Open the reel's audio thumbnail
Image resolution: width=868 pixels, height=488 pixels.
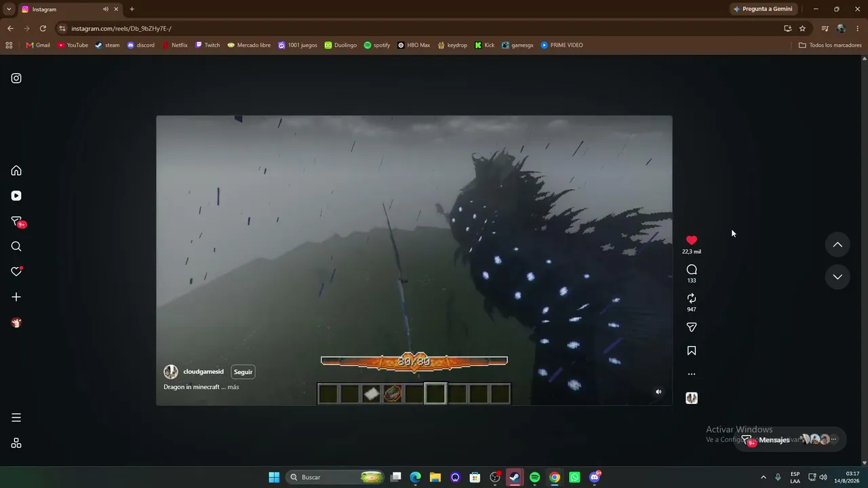tap(692, 398)
